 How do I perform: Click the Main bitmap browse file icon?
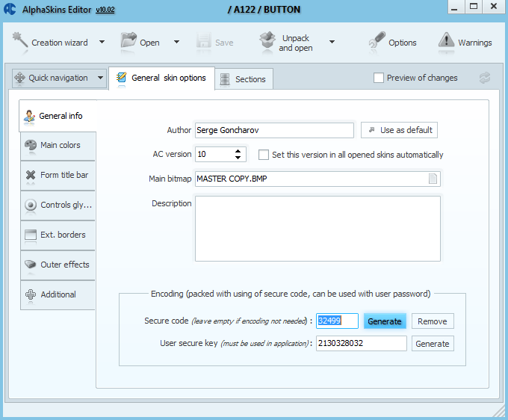click(x=433, y=179)
